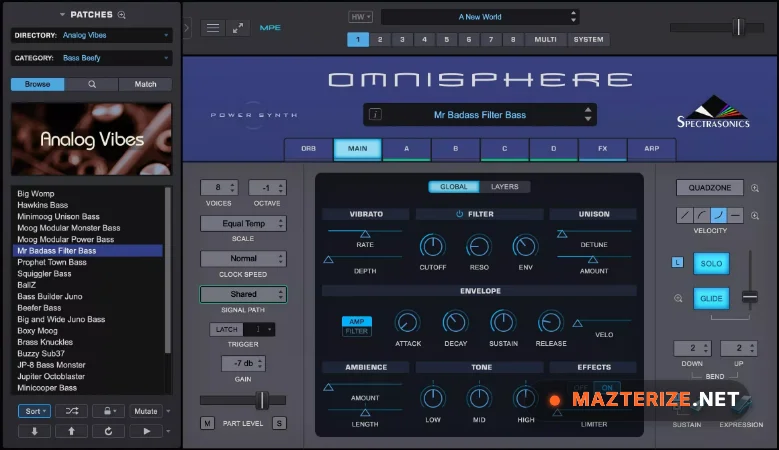Click the Match button
Screen dimensions: 779x450
[145, 84]
